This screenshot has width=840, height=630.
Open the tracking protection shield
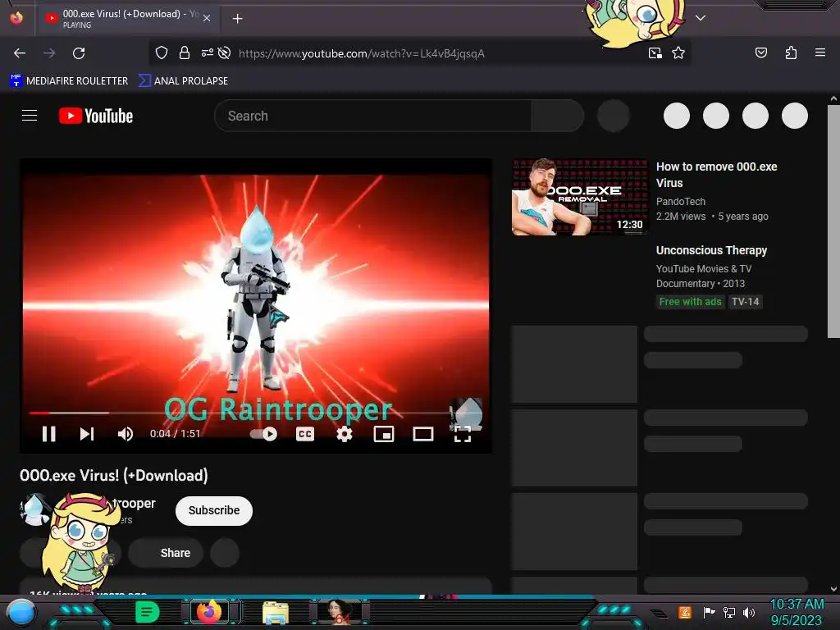point(162,53)
